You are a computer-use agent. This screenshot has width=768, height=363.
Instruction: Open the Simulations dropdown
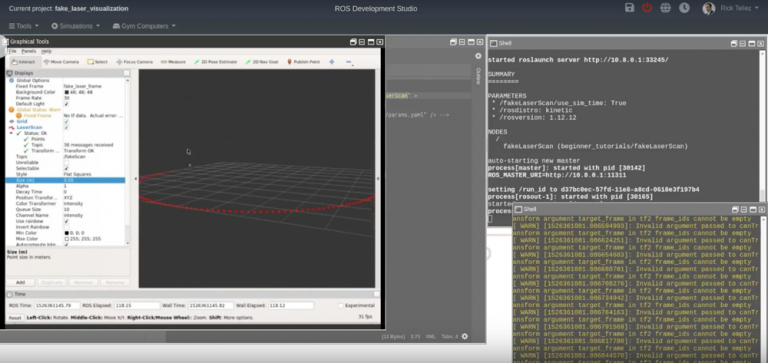[75, 26]
